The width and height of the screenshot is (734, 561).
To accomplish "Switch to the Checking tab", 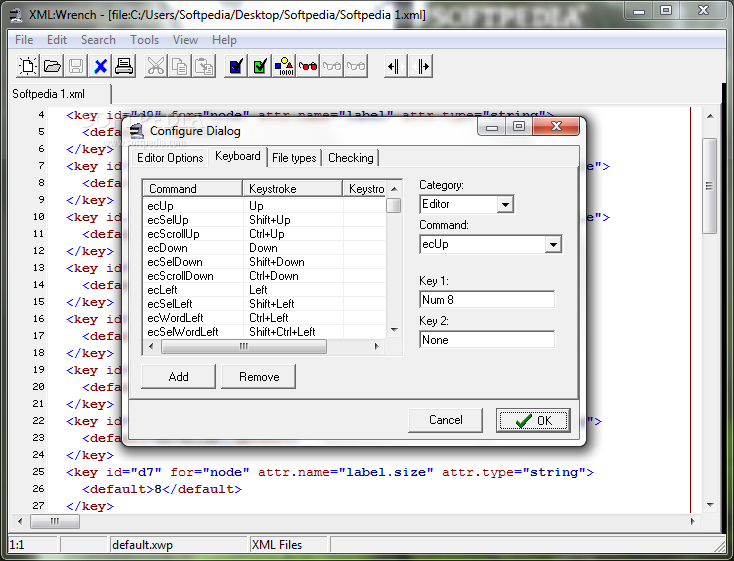I will tap(351, 158).
